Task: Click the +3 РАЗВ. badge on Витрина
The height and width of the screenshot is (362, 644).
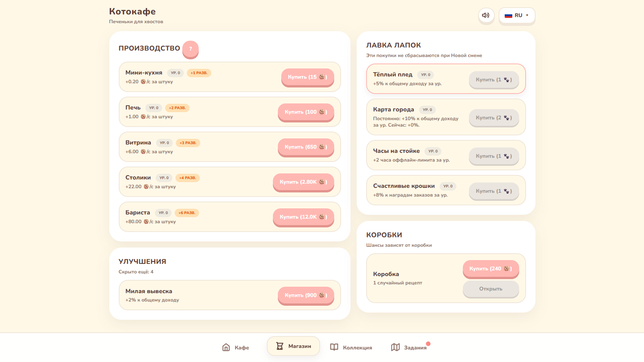Action: tap(188, 143)
